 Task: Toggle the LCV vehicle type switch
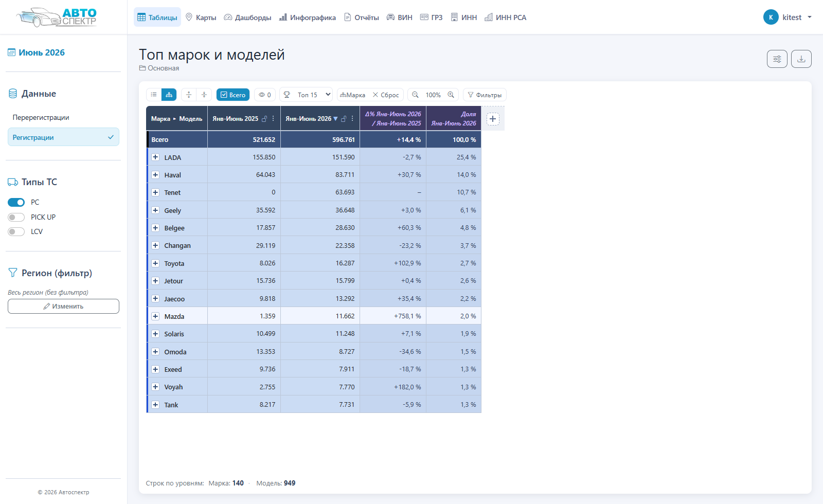pos(16,231)
